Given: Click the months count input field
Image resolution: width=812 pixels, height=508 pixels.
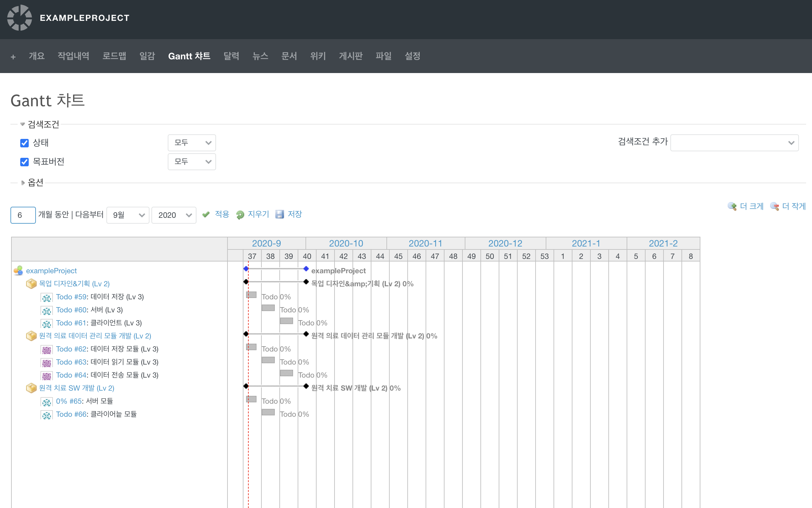Looking at the screenshot, I should (x=23, y=215).
